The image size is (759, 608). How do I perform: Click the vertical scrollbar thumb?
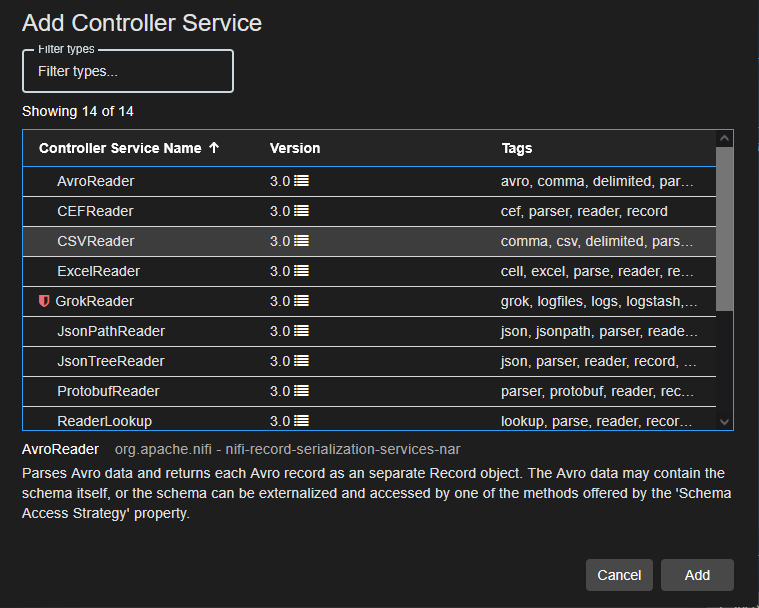(724, 229)
